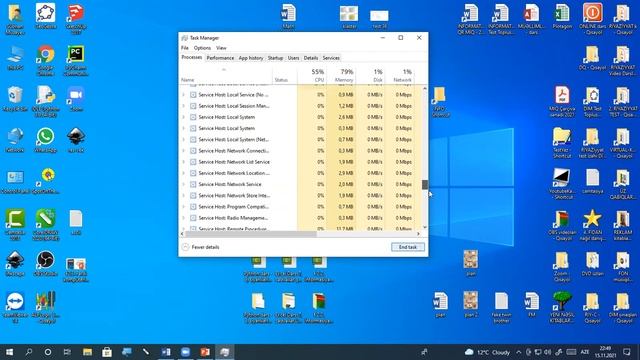Switch to Word on the taskbar
This screenshot has height=360, width=640.
(166, 352)
